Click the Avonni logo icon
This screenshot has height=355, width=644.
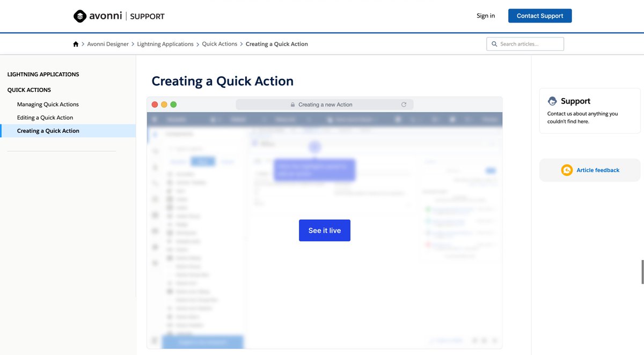(x=79, y=16)
